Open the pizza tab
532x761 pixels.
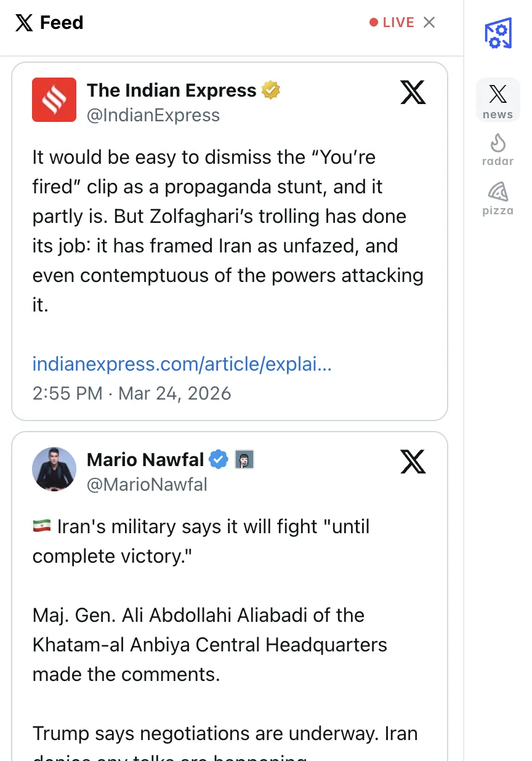point(498,198)
